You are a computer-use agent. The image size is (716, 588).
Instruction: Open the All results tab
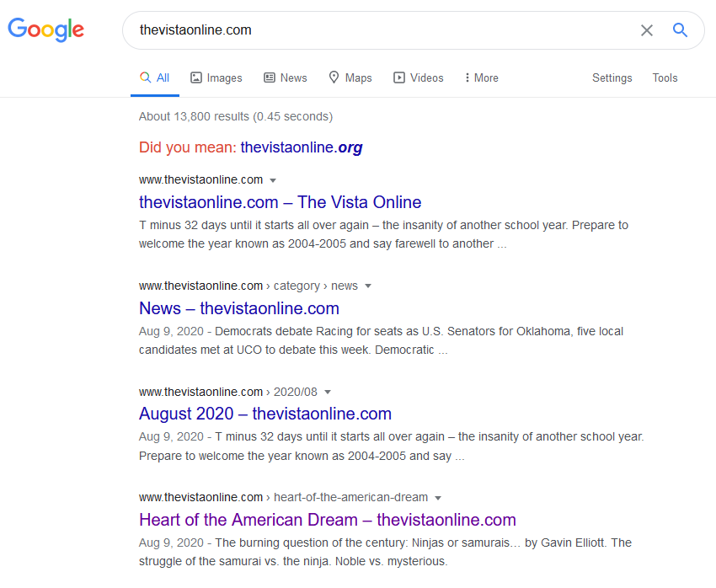pyautogui.click(x=155, y=78)
